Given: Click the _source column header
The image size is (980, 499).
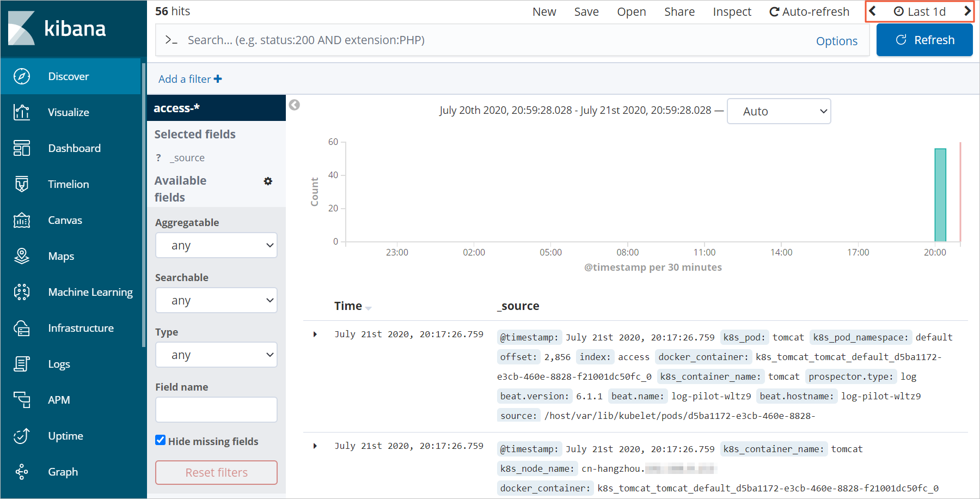Looking at the screenshot, I should [518, 306].
